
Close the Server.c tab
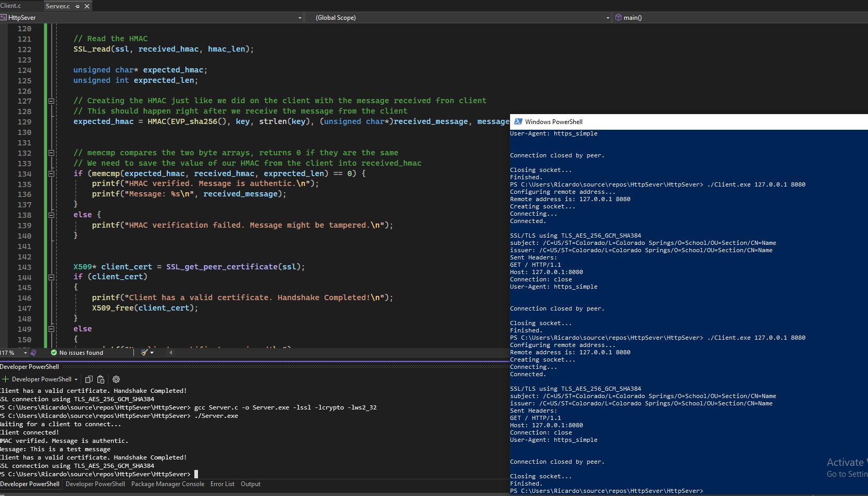87,6
